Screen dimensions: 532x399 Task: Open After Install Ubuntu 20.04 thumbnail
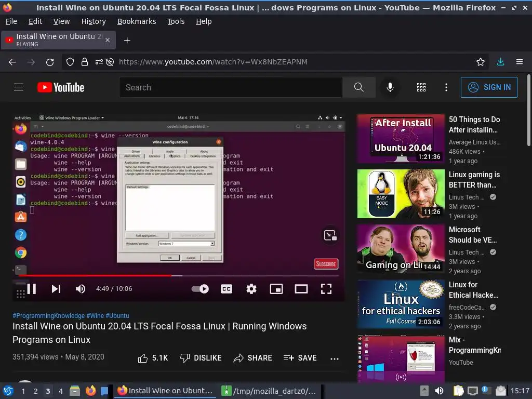tap(401, 138)
